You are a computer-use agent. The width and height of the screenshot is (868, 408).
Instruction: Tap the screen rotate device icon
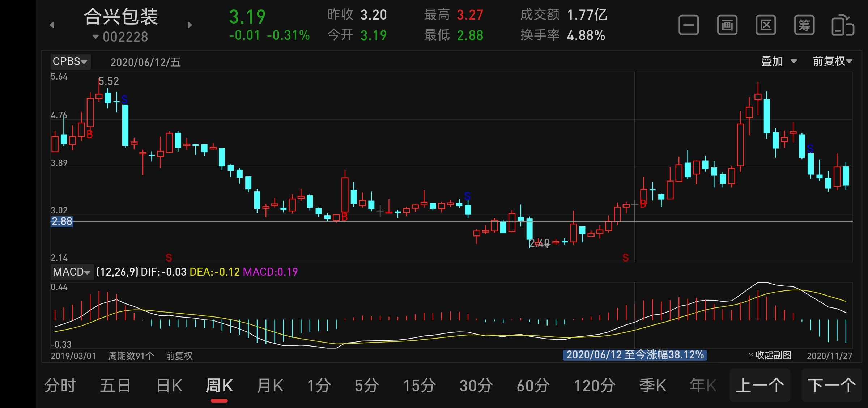click(843, 25)
